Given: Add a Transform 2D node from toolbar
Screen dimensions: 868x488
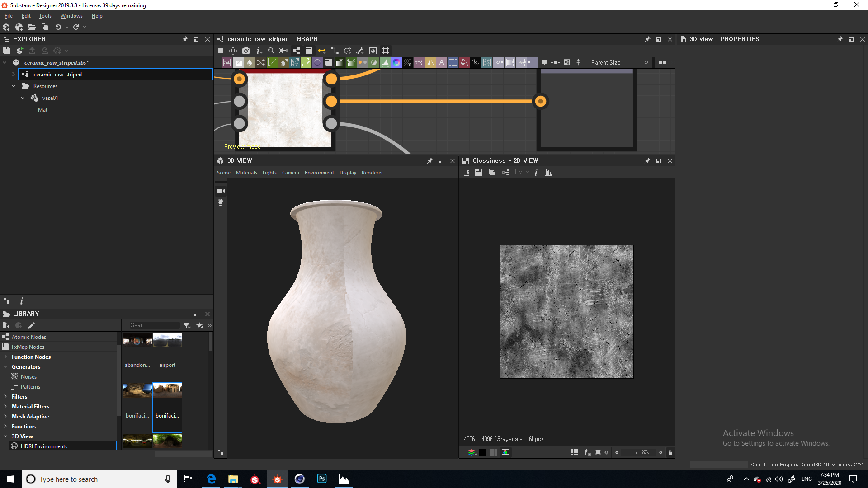Looking at the screenshot, I should tap(453, 62).
